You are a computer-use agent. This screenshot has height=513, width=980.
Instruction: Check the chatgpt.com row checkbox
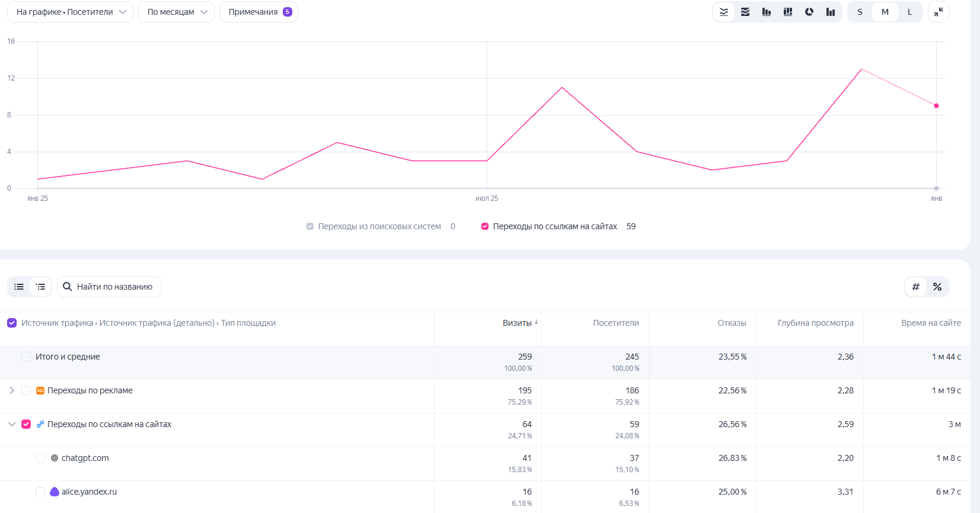point(40,458)
